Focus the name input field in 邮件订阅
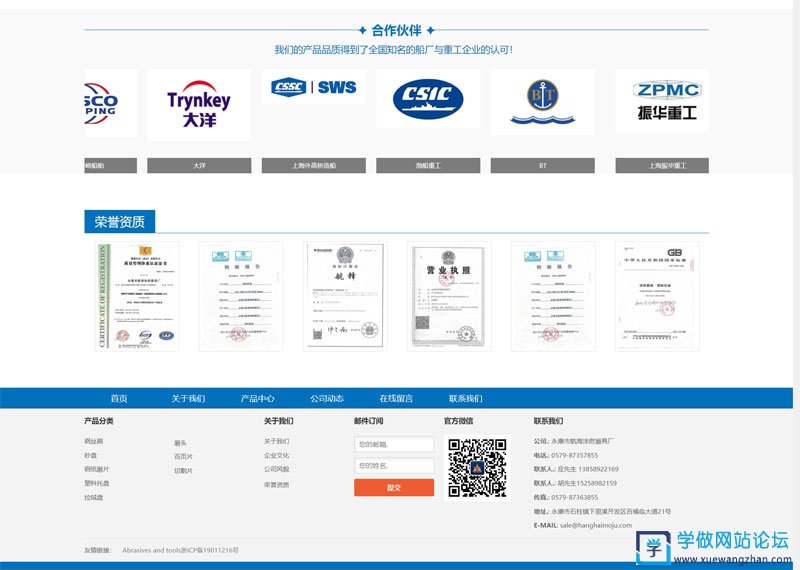Image resolution: width=800 pixels, height=570 pixels. click(x=394, y=466)
